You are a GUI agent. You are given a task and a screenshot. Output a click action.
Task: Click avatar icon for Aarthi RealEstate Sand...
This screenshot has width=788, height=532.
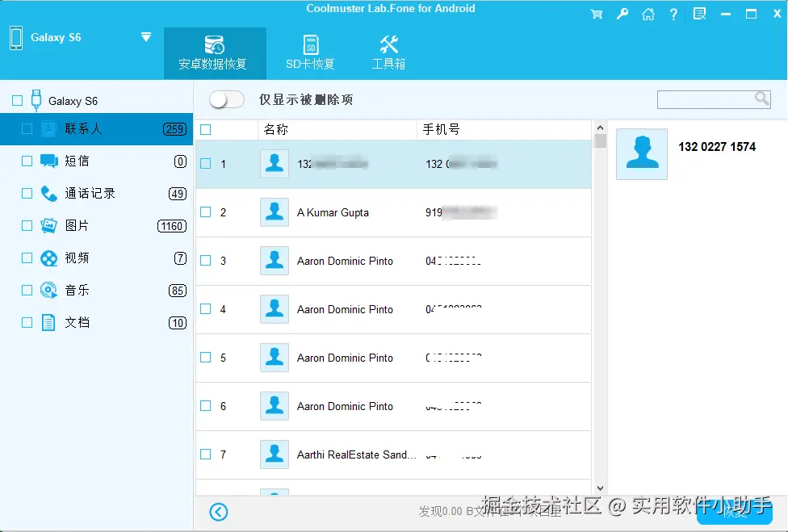pyautogui.click(x=275, y=455)
